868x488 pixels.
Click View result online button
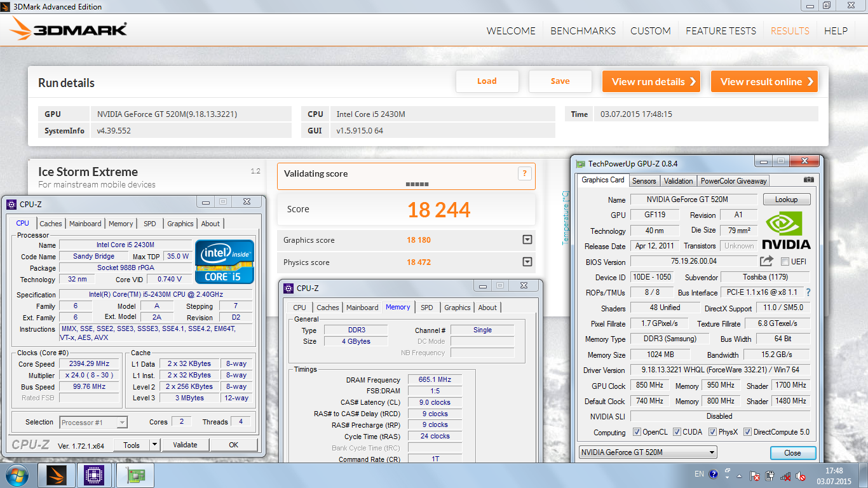click(764, 81)
